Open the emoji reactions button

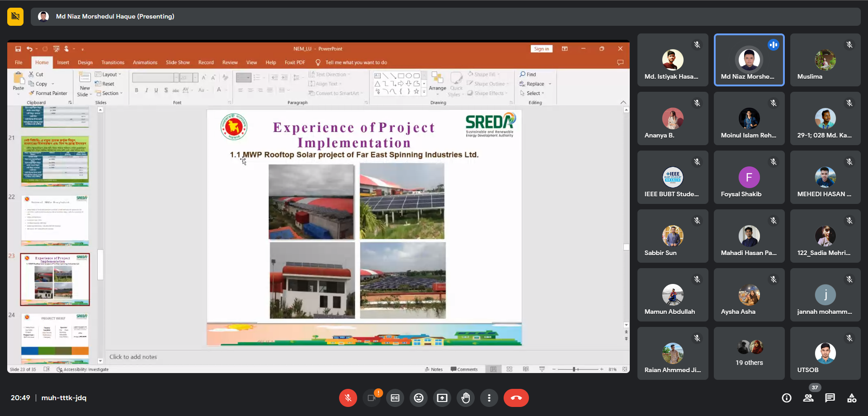tap(419, 398)
